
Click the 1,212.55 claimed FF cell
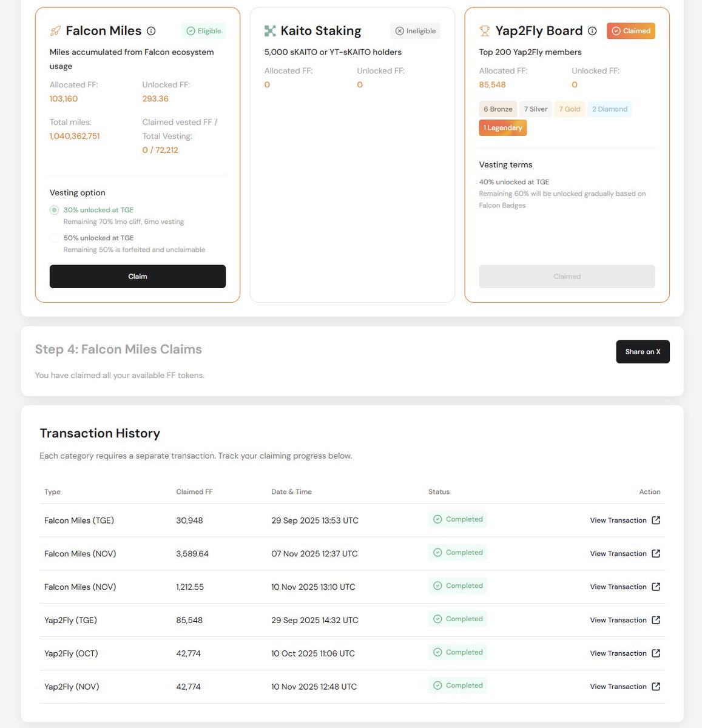click(x=190, y=587)
